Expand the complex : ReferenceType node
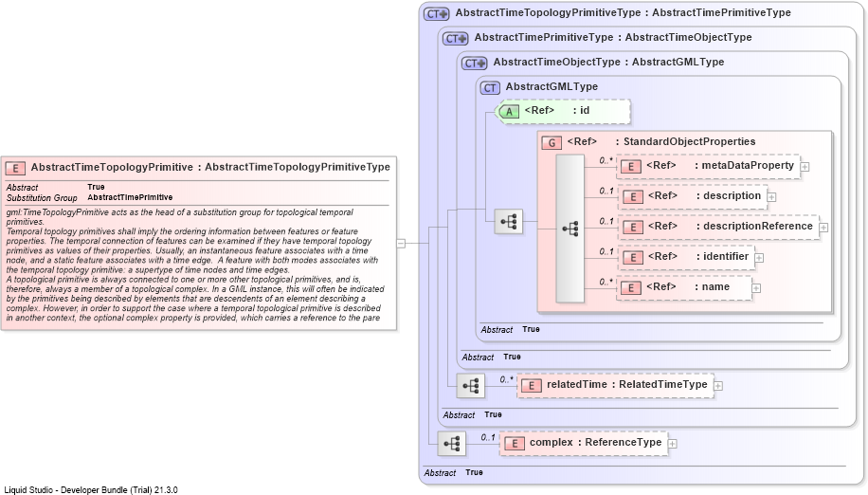 coord(672,444)
